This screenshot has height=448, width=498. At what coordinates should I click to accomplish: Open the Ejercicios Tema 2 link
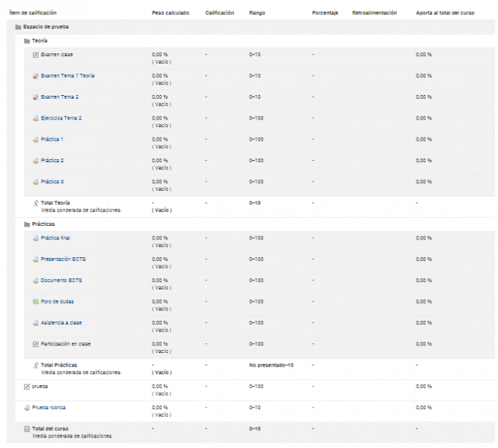pos(61,118)
